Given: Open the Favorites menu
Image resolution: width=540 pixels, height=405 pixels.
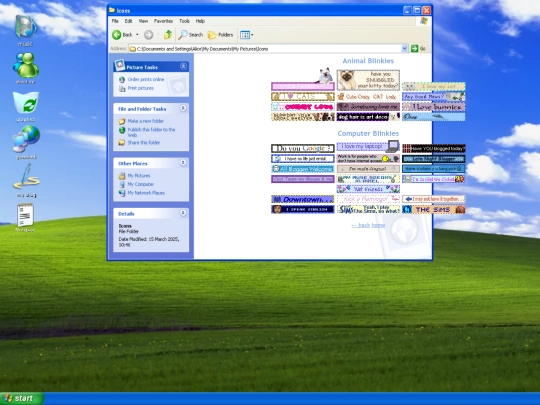Looking at the screenshot, I should click(x=163, y=21).
